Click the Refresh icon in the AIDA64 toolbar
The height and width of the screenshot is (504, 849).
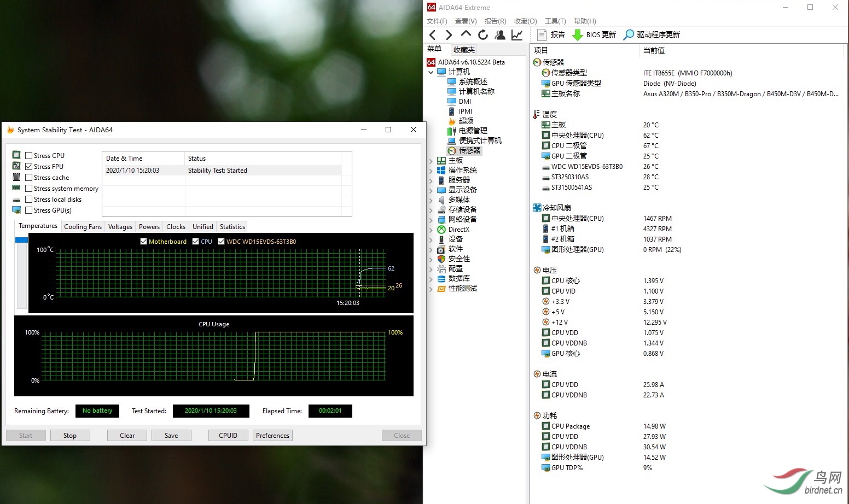(483, 34)
